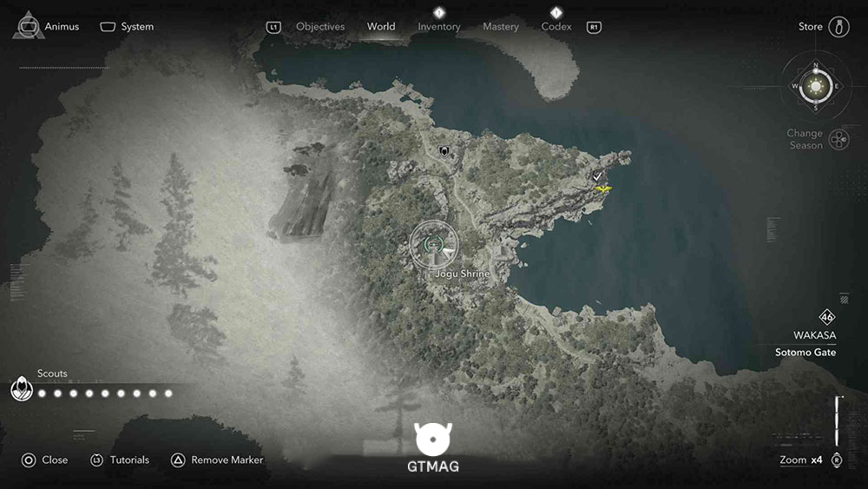This screenshot has height=489, width=868.
Task: Click the Sotomo Gate location text
Action: (806, 353)
